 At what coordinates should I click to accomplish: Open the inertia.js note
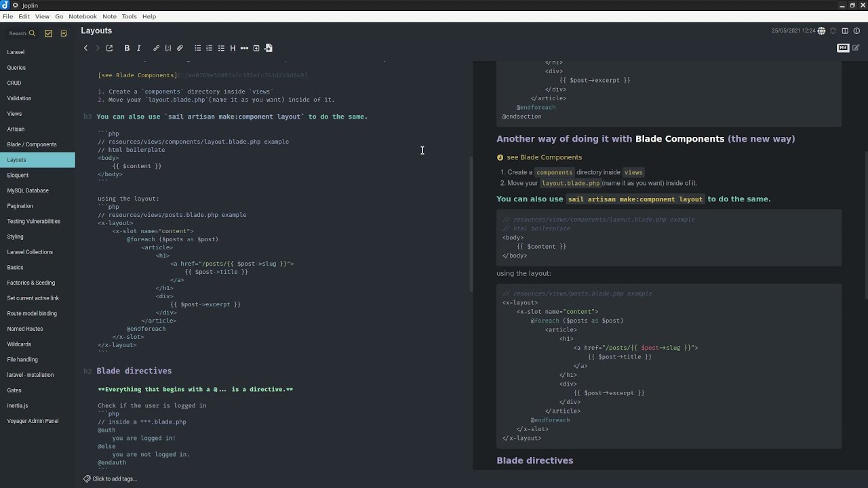tap(37, 405)
